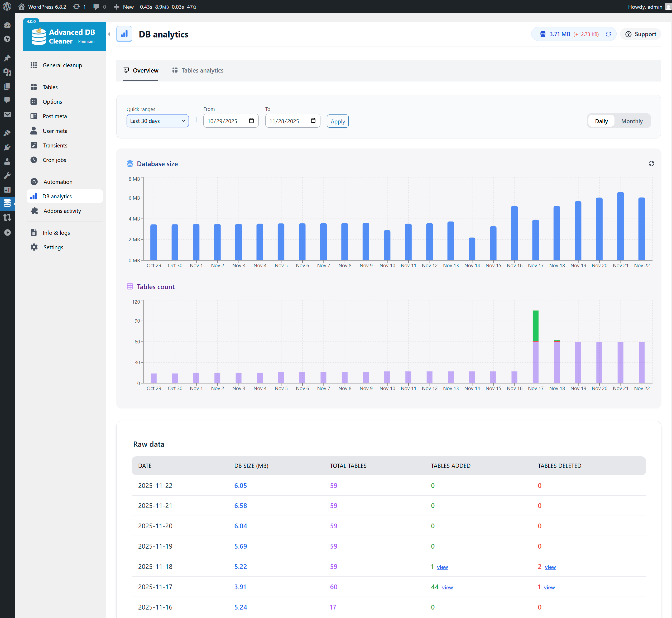View tables added on 2025-11-17
672x618 pixels.
pyautogui.click(x=447, y=587)
